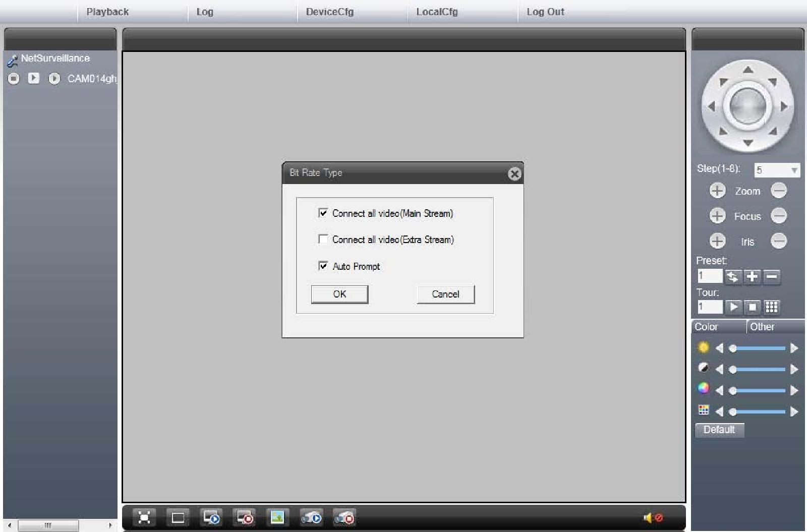
Task: Decrease Focus with minus button
Action: point(779,216)
